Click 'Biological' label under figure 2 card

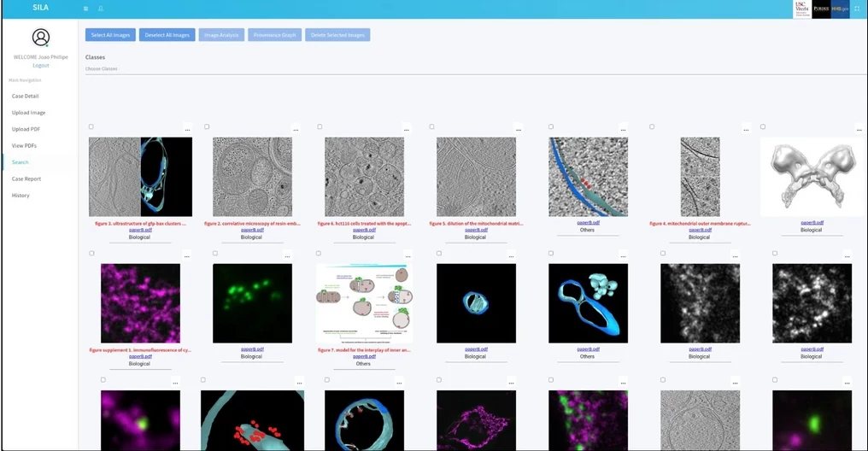tap(251, 237)
